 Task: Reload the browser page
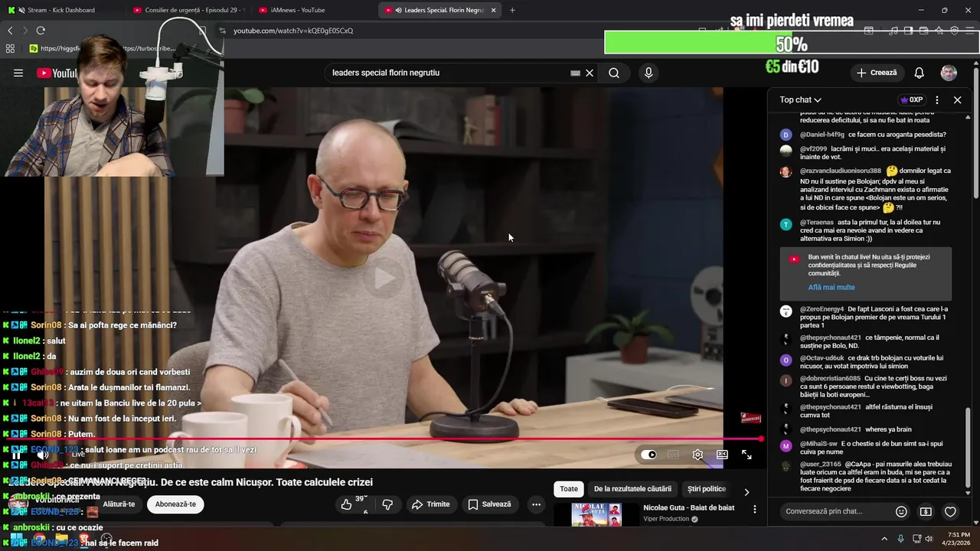tap(41, 31)
